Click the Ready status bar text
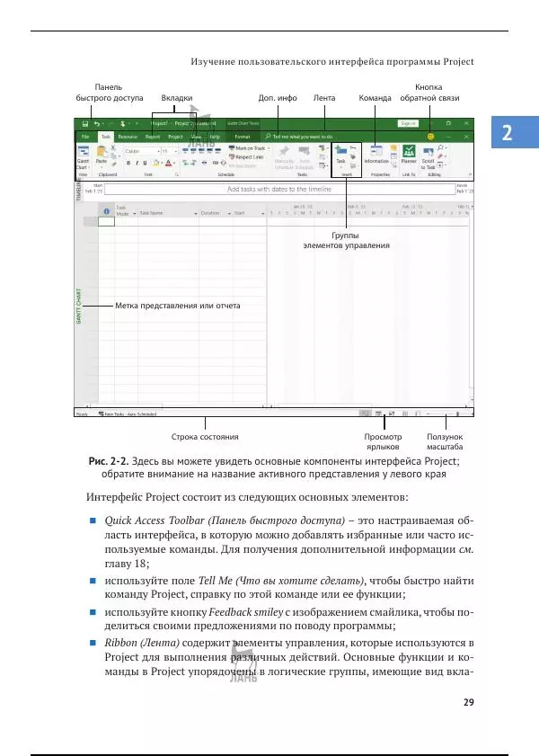 click(82, 414)
